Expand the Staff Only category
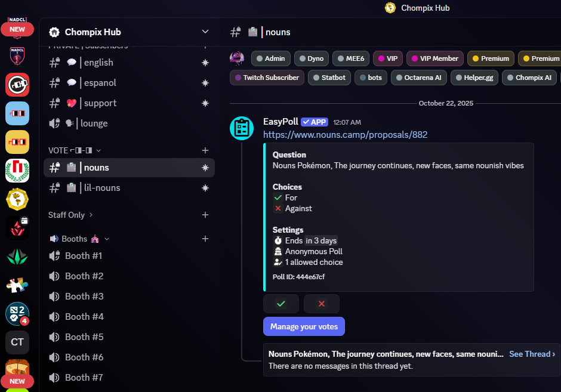This screenshot has width=561, height=392. coord(70,215)
